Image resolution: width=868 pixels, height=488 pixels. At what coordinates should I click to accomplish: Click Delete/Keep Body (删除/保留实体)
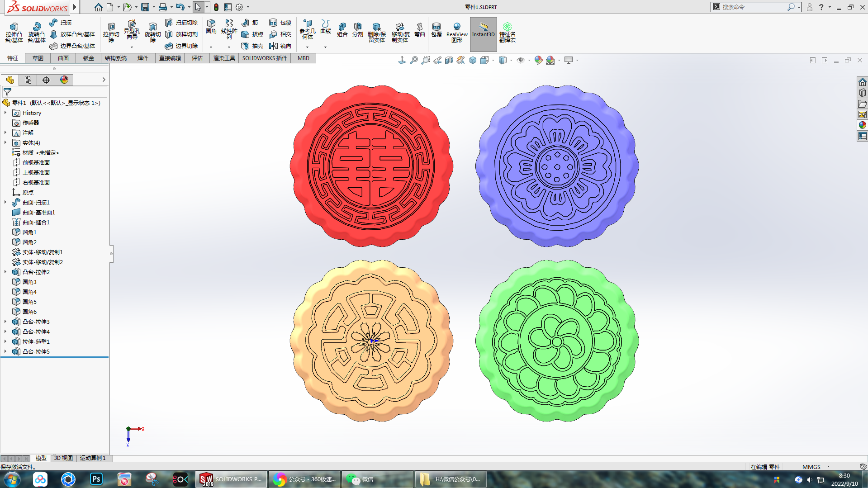click(376, 33)
